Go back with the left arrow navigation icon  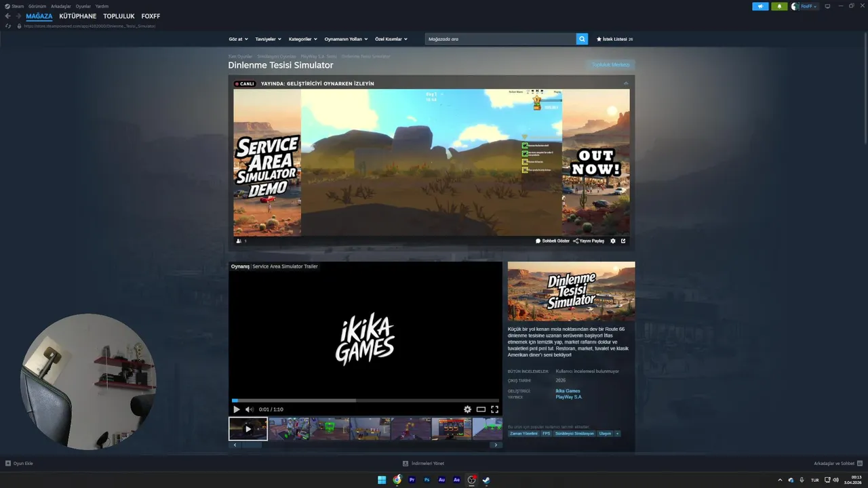[x=7, y=16]
